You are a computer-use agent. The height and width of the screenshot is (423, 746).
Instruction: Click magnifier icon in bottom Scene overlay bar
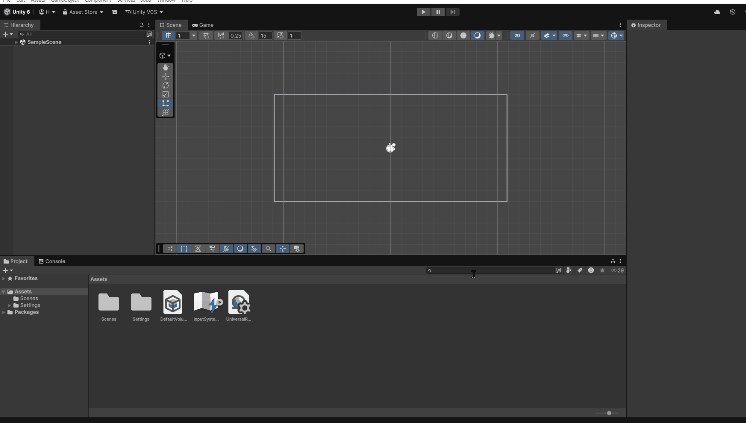268,248
